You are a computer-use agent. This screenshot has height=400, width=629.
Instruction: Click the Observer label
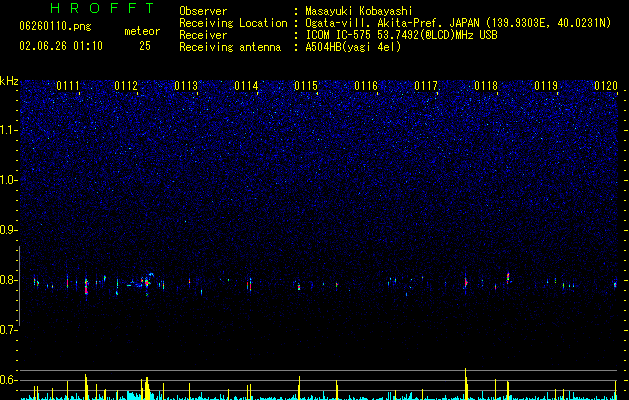click(x=203, y=11)
